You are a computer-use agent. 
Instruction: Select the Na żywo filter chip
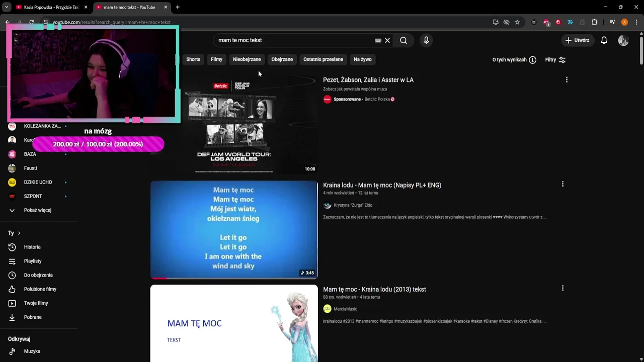tap(362, 59)
